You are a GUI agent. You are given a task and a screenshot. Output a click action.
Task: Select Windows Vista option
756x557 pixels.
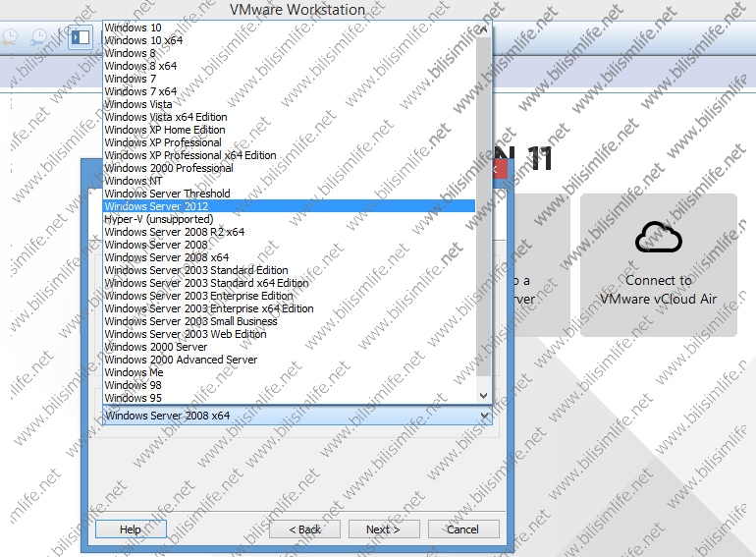point(289,104)
